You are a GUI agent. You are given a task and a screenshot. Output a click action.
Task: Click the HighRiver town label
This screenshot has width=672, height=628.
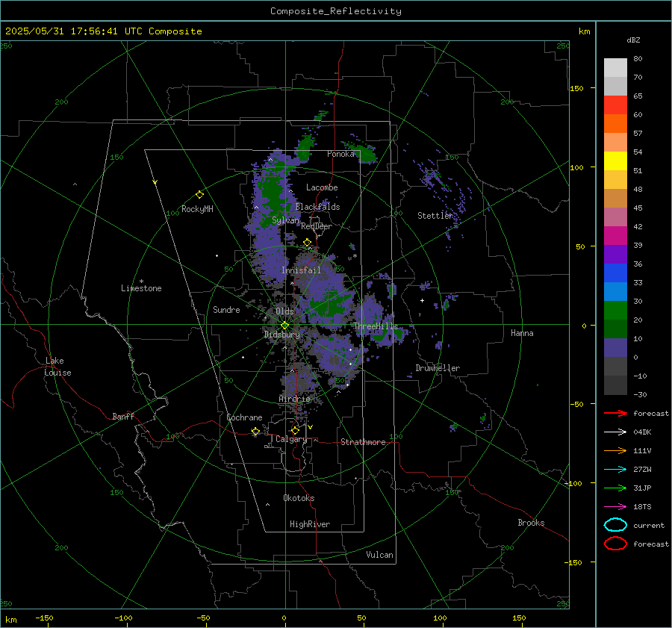pyautogui.click(x=310, y=524)
